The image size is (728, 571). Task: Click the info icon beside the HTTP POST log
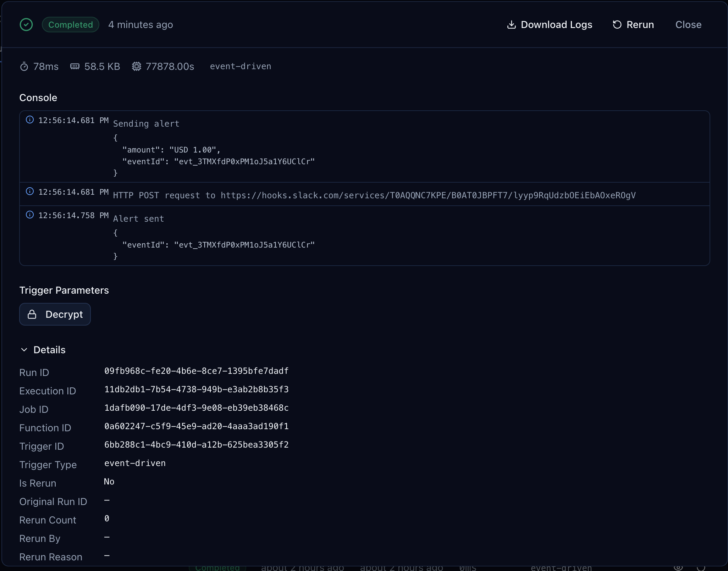tap(30, 192)
